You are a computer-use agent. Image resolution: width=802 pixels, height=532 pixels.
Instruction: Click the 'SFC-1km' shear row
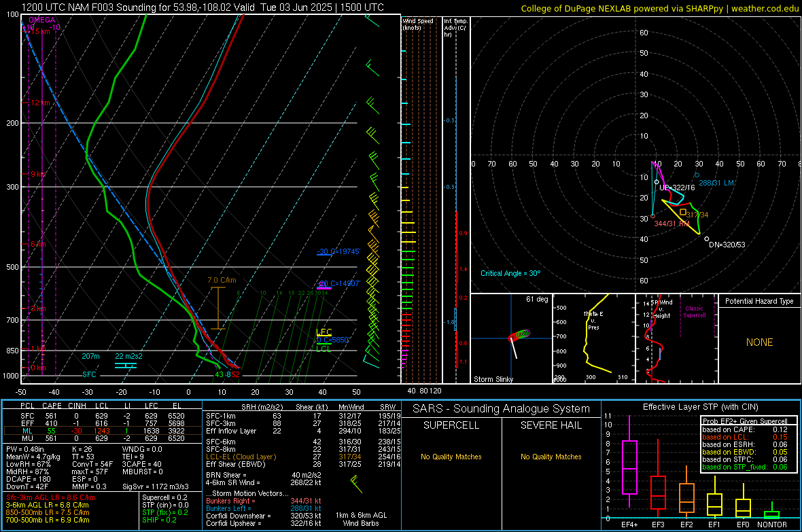(x=303, y=416)
